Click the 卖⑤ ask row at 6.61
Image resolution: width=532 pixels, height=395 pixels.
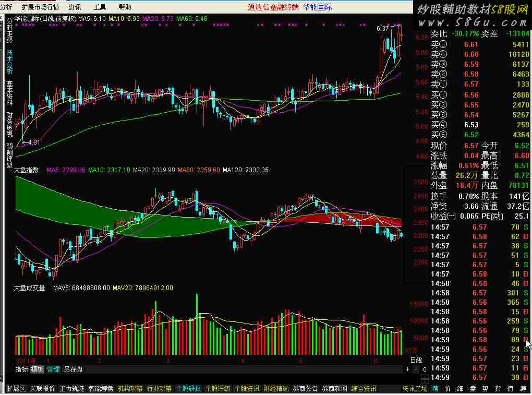coord(480,44)
